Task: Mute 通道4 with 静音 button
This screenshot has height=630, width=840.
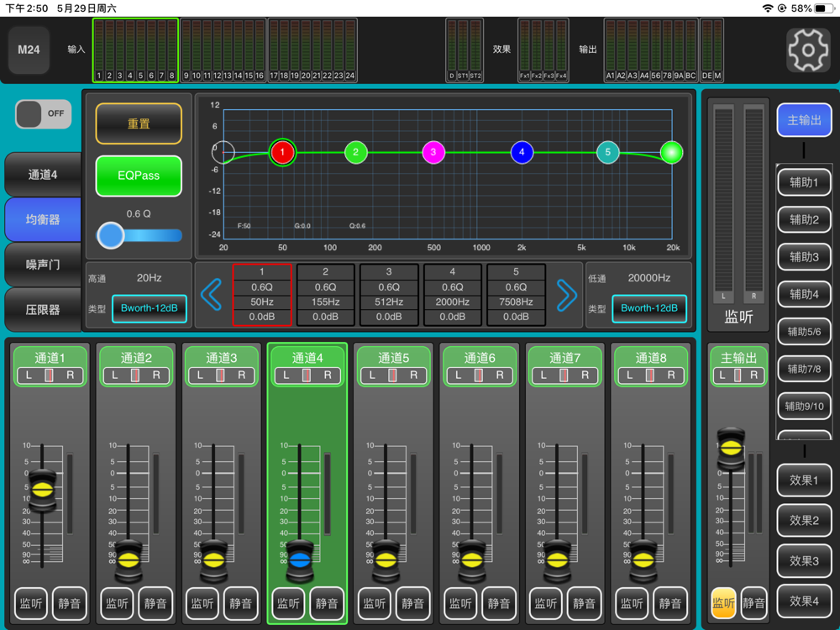Action: tap(327, 603)
